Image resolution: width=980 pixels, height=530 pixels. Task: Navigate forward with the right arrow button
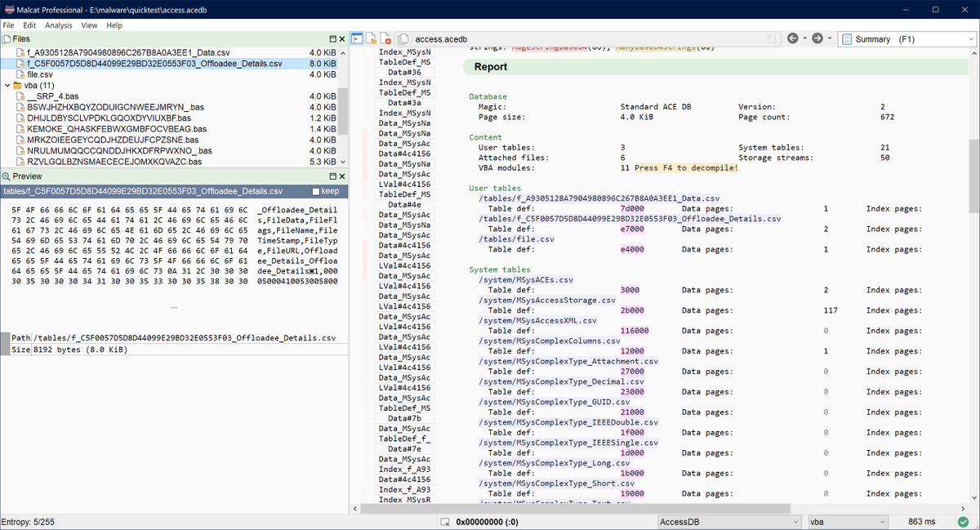click(x=817, y=38)
